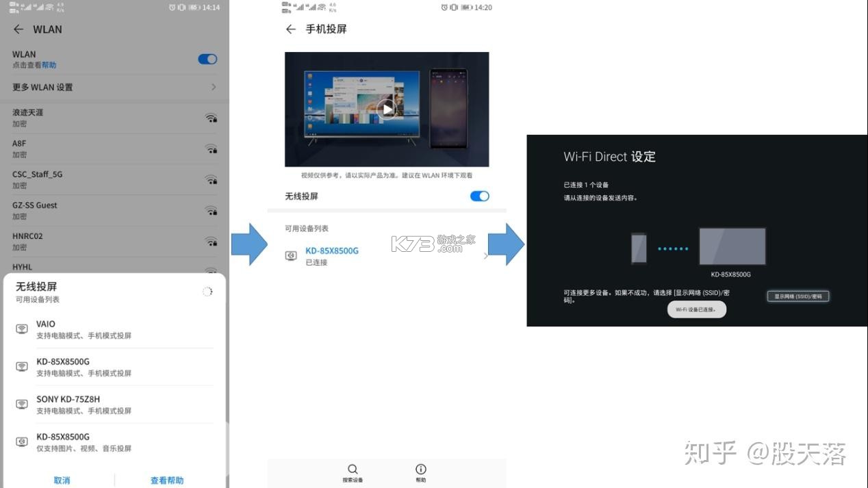Select the CSC_Staff_5G network
The width and height of the screenshot is (868, 488).
coord(114,179)
